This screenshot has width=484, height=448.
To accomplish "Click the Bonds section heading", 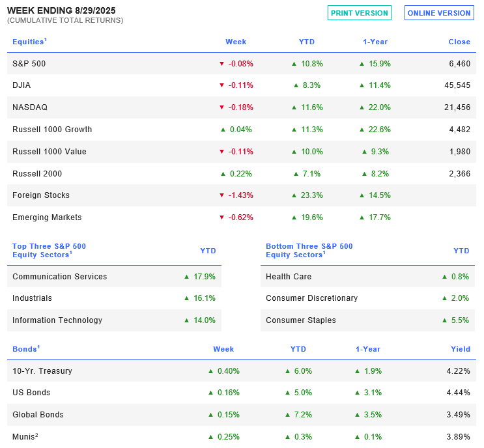I will [x=26, y=349].
